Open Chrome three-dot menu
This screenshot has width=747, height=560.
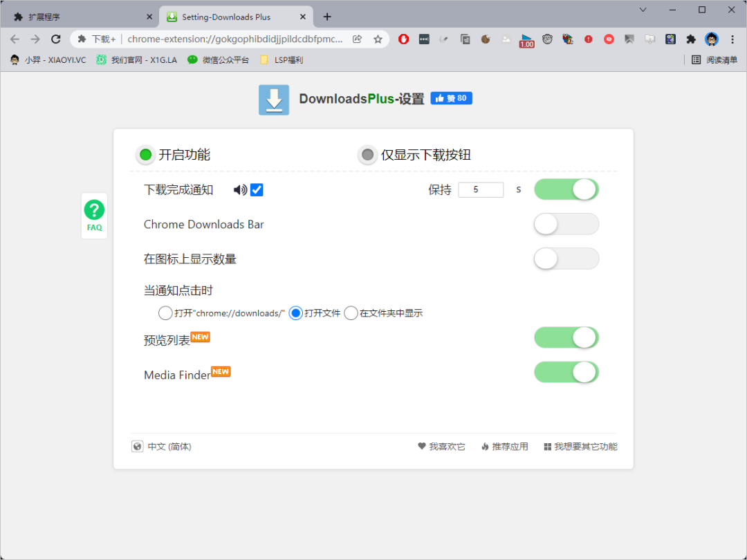(732, 39)
